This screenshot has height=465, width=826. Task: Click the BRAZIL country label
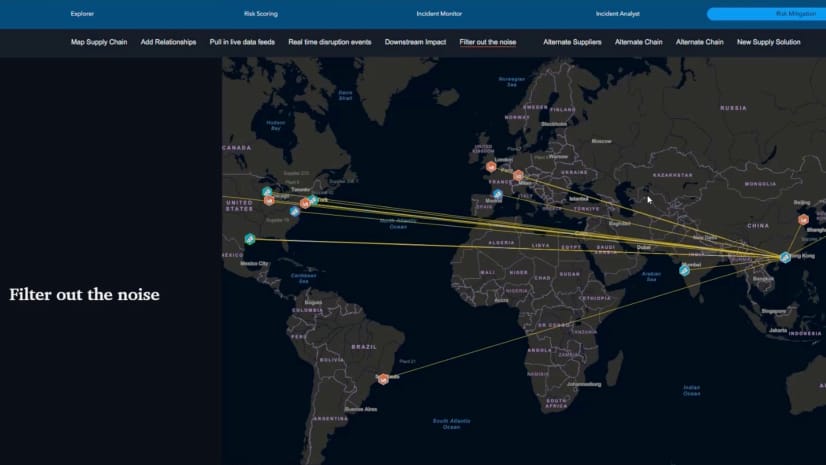tap(364, 347)
